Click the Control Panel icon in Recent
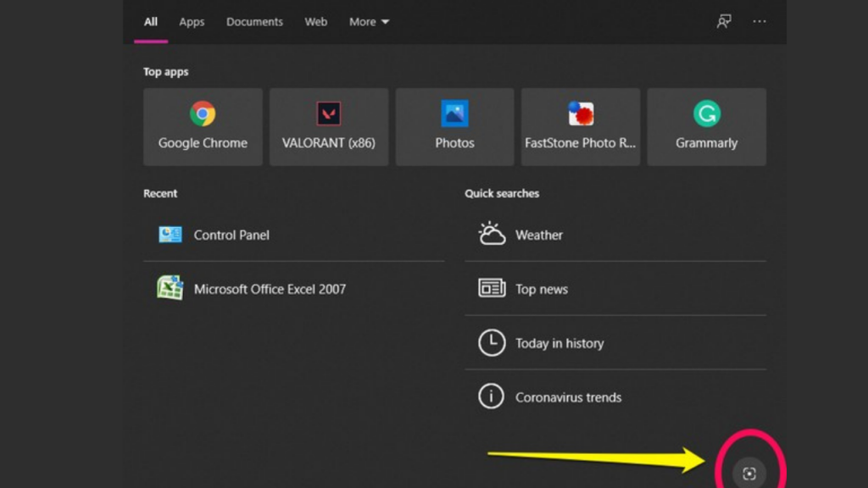This screenshot has height=488, width=868. pos(170,235)
